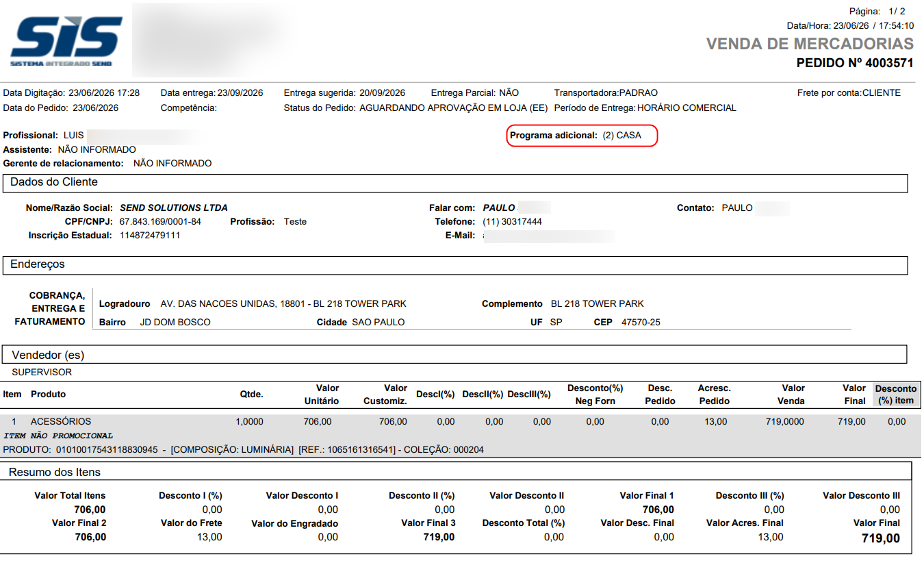924x576 pixels.
Task: Select Assistente value NÃO INFORMADO
Action: pyautogui.click(x=97, y=149)
